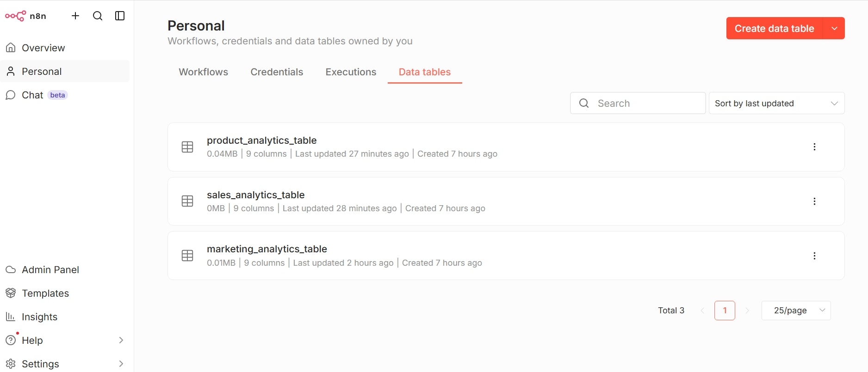868x372 pixels.
Task: Go to Overview in sidebar
Action: pyautogui.click(x=65, y=48)
